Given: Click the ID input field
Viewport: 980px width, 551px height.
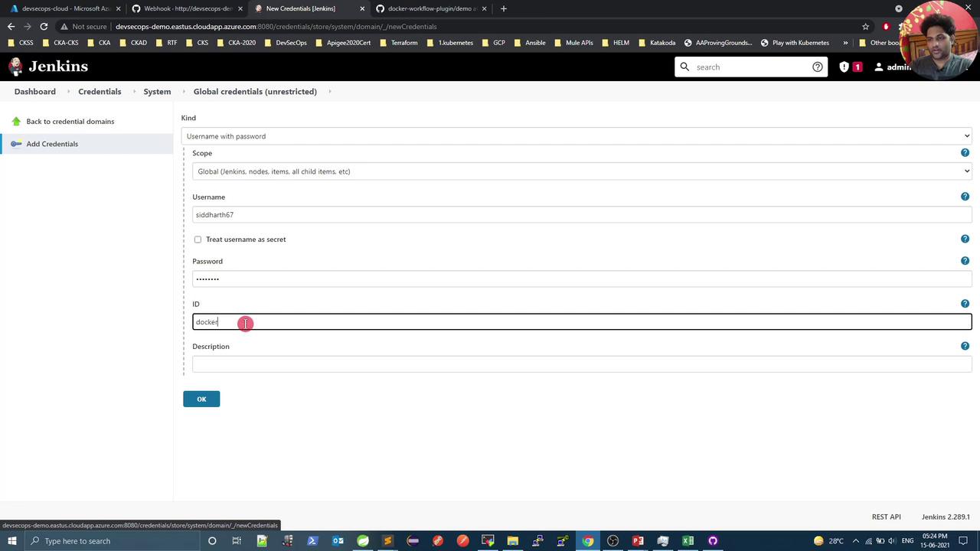Looking at the screenshot, I should coord(582,322).
